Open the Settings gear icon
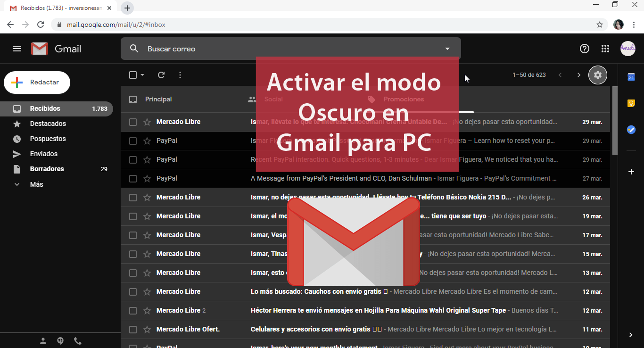Screen dimensions: 644x348 click(x=598, y=75)
